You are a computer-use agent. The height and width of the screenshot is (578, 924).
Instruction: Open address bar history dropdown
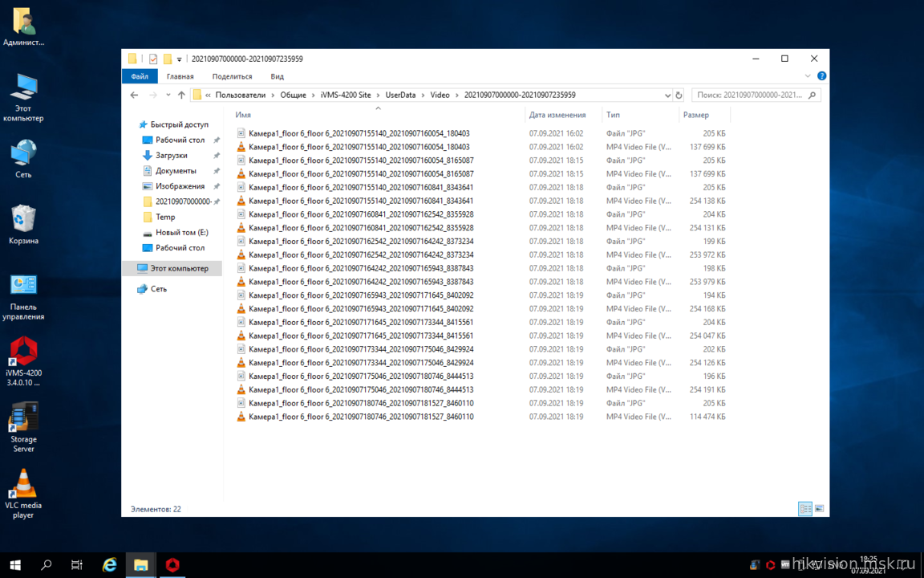[667, 95]
